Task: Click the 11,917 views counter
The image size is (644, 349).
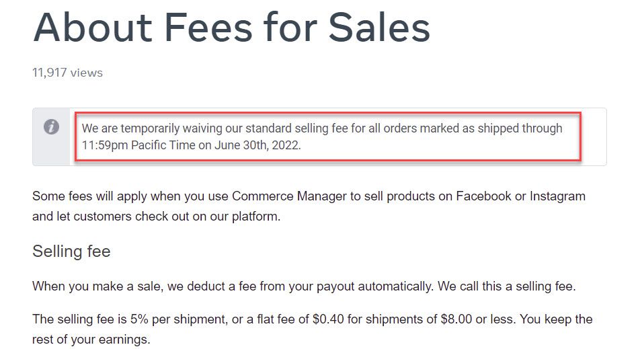Action: tap(67, 73)
